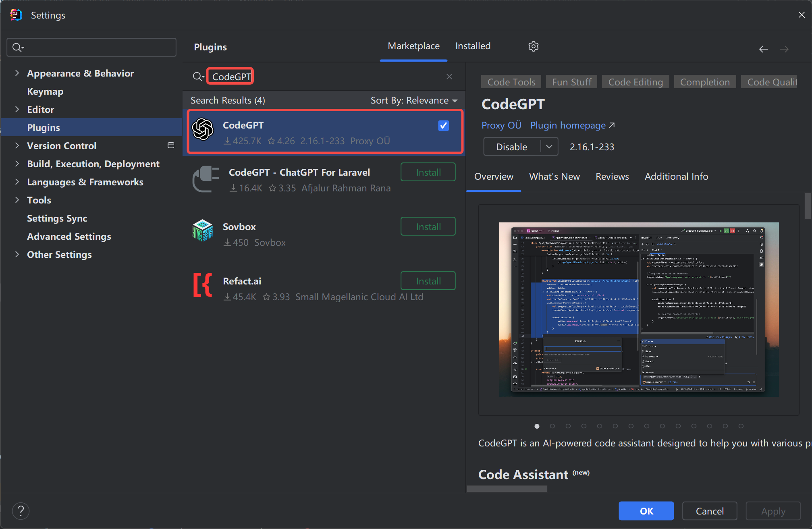Click the help question mark icon

(x=21, y=511)
